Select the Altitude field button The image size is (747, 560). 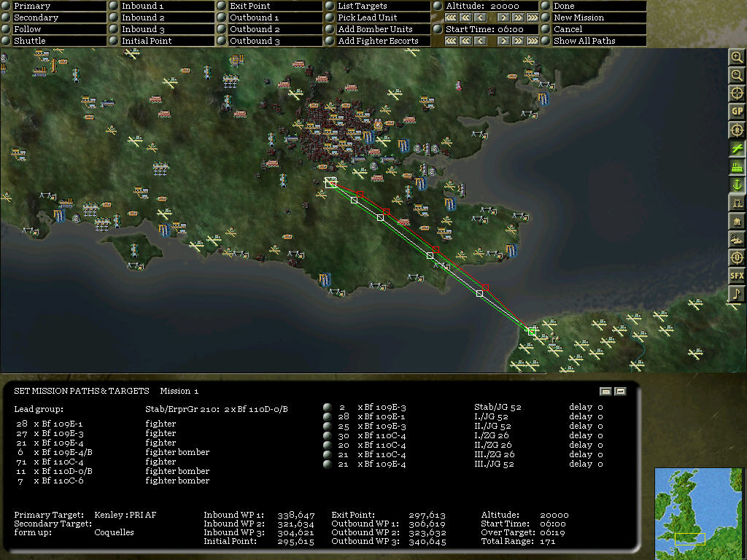point(438,6)
